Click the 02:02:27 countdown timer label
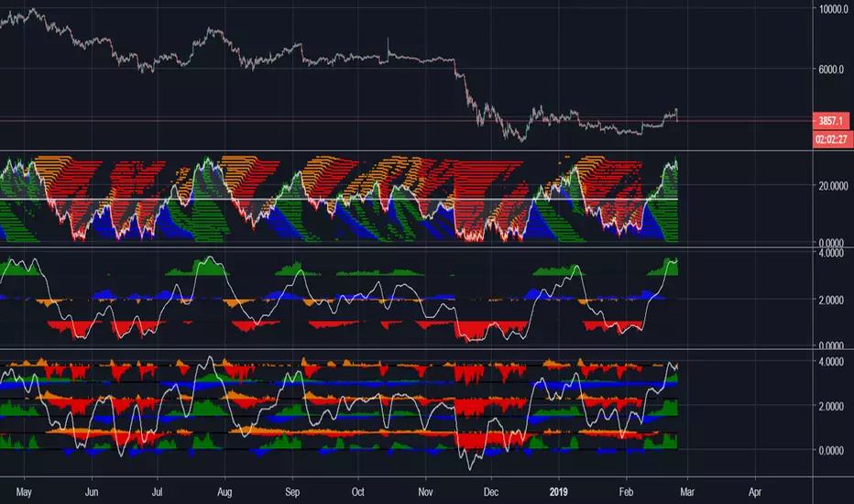 click(x=830, y=139)
